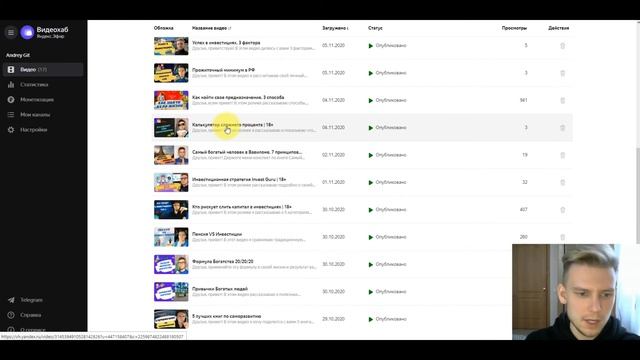Sort by Загружено date column header
Image resolution: width=640 pixels, height=360 pixels.
335,28
